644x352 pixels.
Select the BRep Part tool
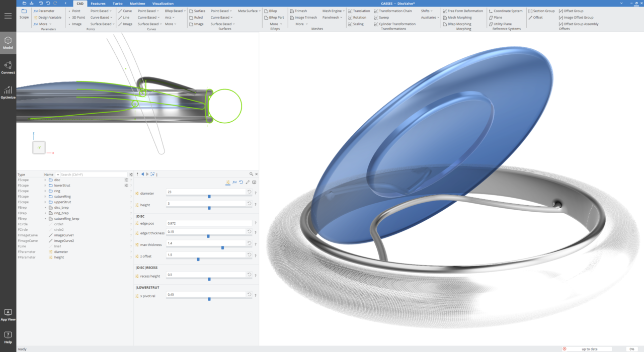tap(275, 17)
